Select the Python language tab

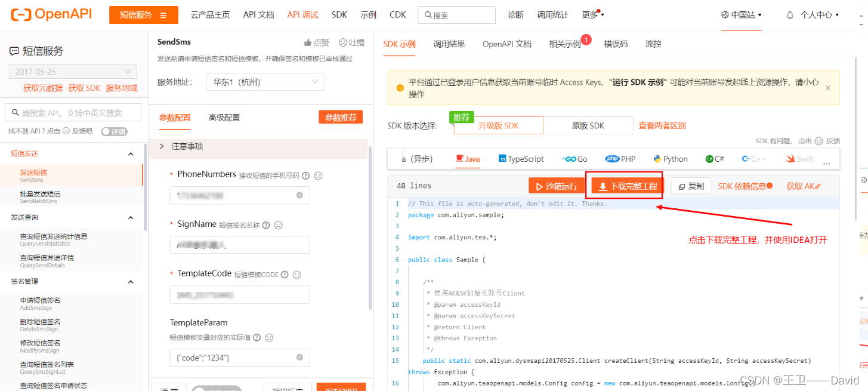tap(671, 159)
